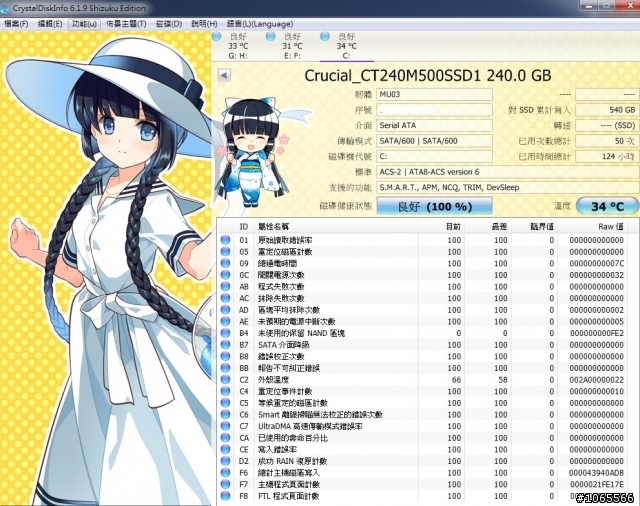Viewport: 640px width, 506px height.
Task: Click the supported features field S.M.A.R.T., APM, NCQ
Action: [508, 187]
